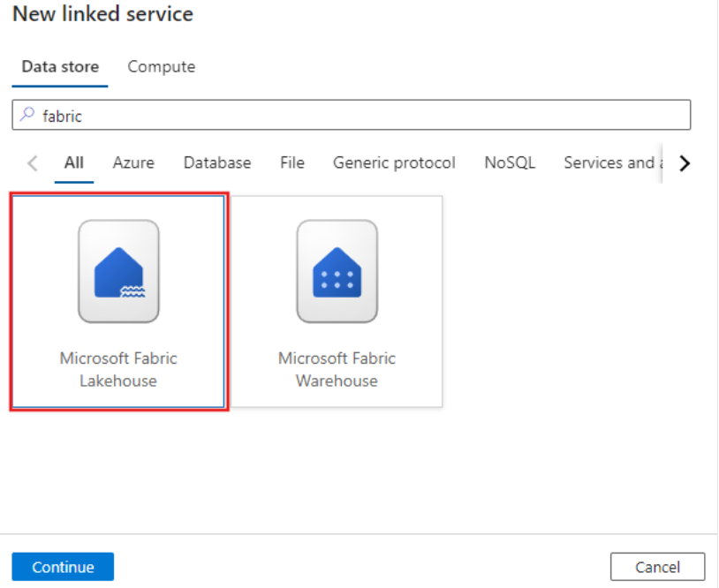Click the magnifier icon in search box
Viewport: 719px width, 588px height.
(27, 115)
